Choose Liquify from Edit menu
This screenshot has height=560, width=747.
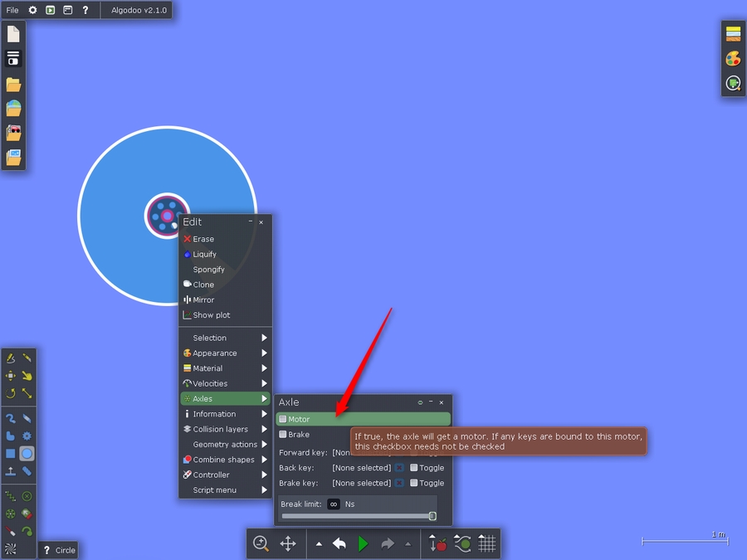tap(204, 255)
